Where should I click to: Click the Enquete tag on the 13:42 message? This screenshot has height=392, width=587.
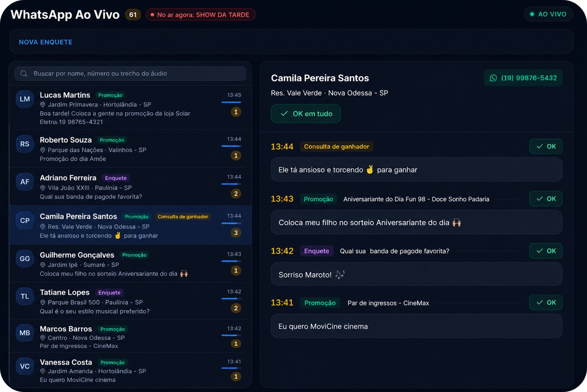click(317, 251)
